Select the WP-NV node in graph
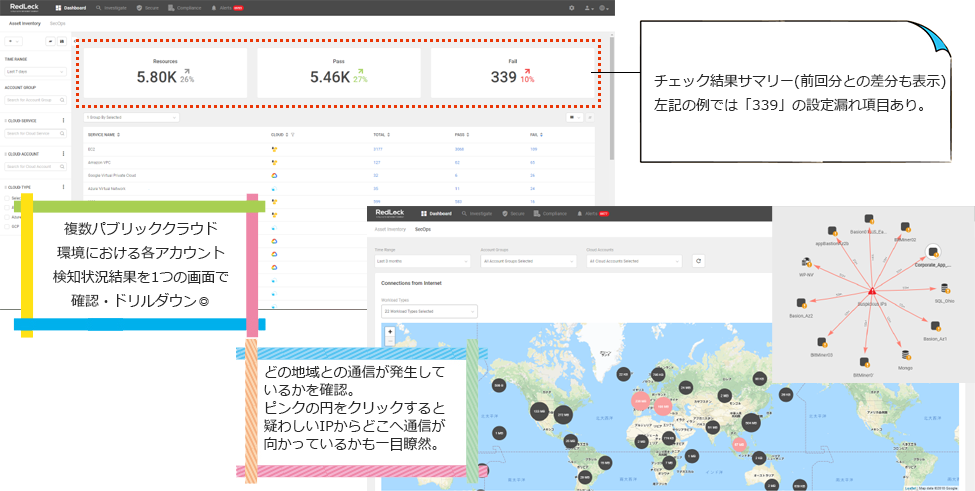 806,262
